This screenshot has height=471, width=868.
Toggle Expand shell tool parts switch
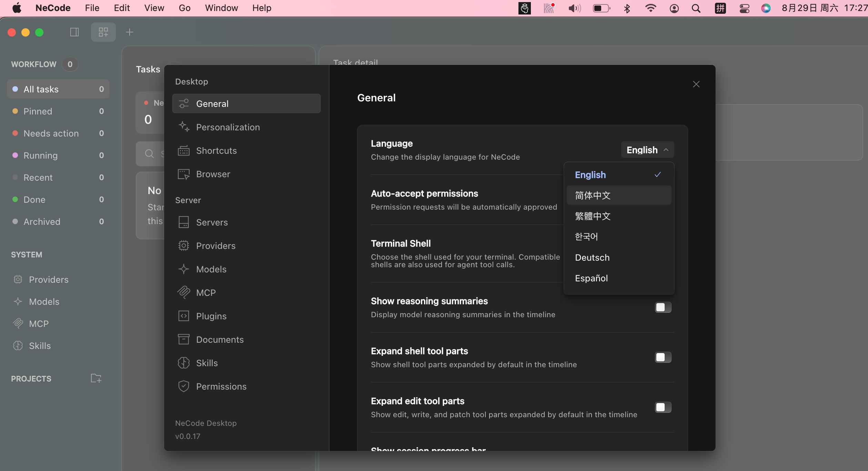tap(663, 357)
